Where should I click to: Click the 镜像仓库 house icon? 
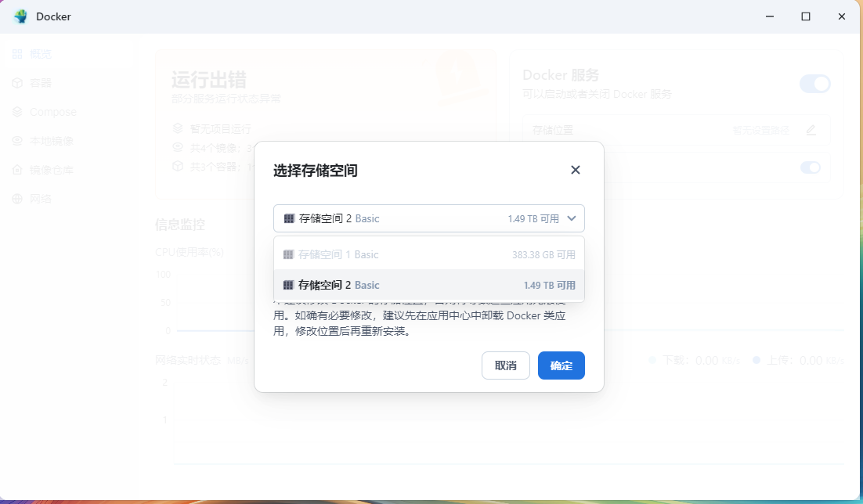click(x=17, y=170)
